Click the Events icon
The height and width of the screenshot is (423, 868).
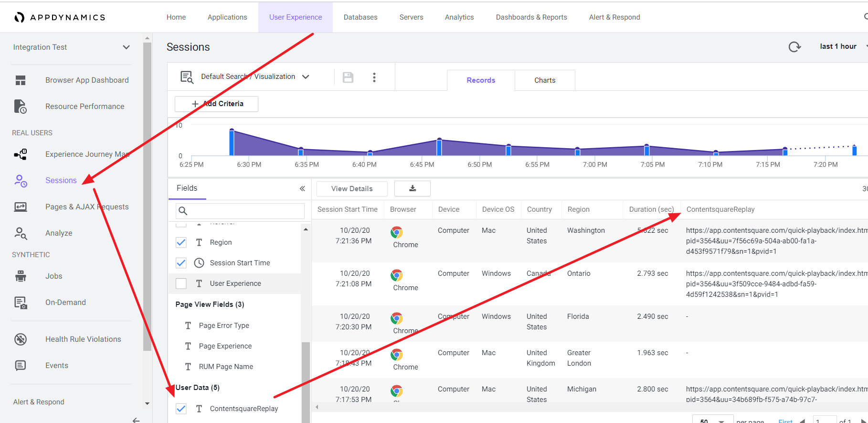[x=21, y=366]
